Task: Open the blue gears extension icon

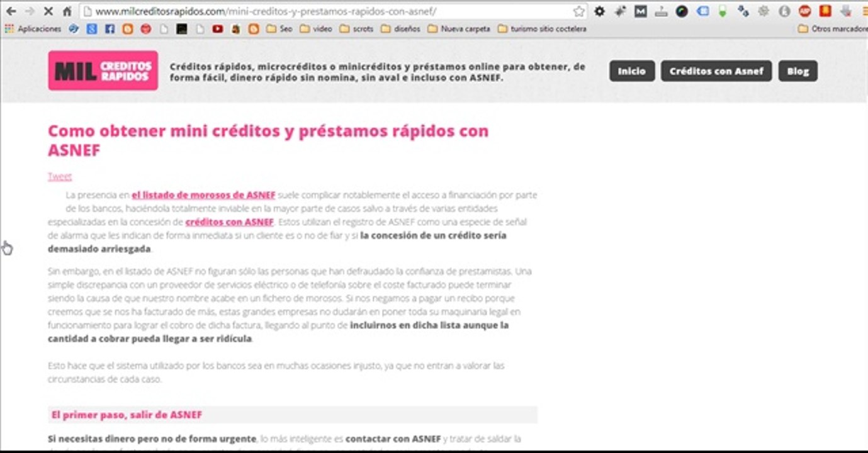Action: click(x=743, y=11)
